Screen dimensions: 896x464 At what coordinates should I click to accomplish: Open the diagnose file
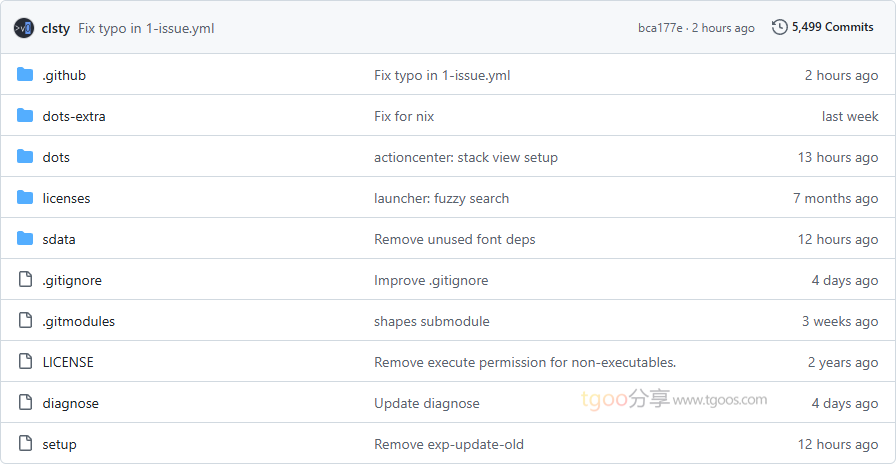click(70, 403)
